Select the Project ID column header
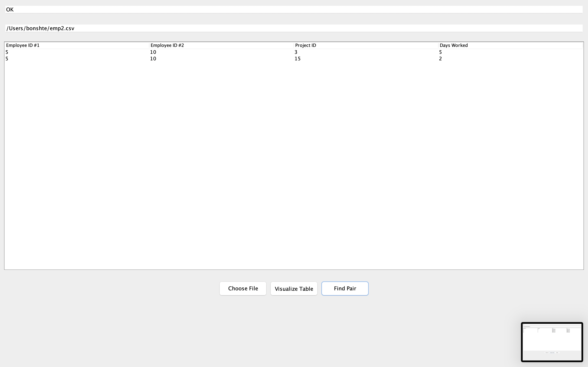 coord(305,45)
